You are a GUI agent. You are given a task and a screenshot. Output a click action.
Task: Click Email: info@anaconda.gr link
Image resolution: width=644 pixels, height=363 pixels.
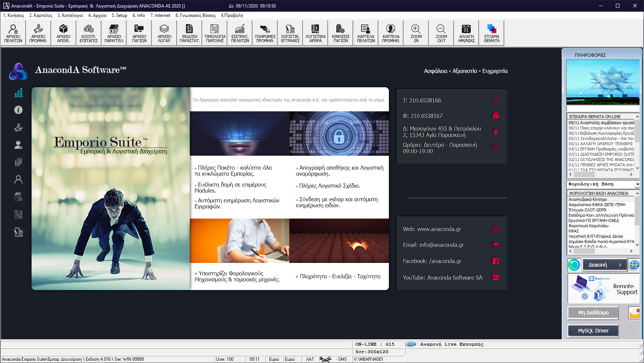point(433,245)
